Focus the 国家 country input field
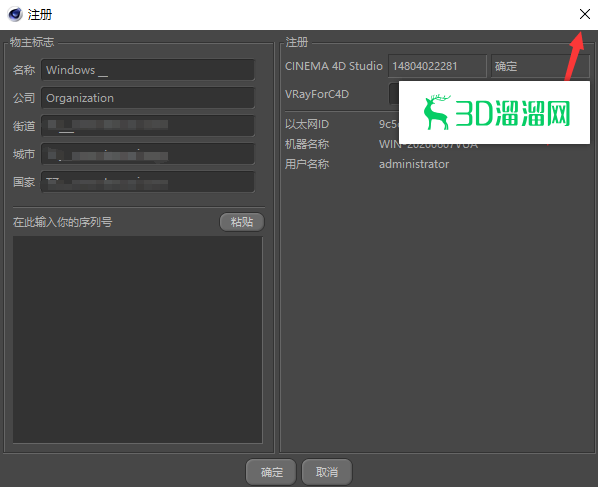598x487 pixels. click(x=148, y=182)
